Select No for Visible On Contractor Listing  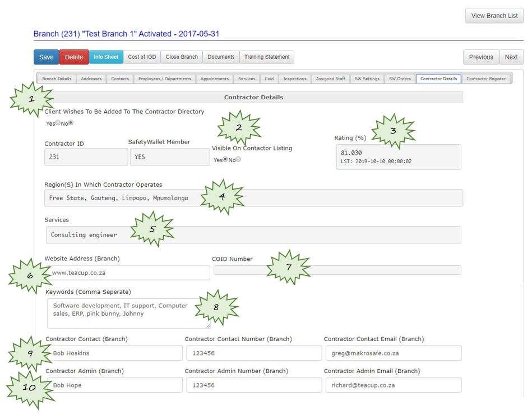238,159
